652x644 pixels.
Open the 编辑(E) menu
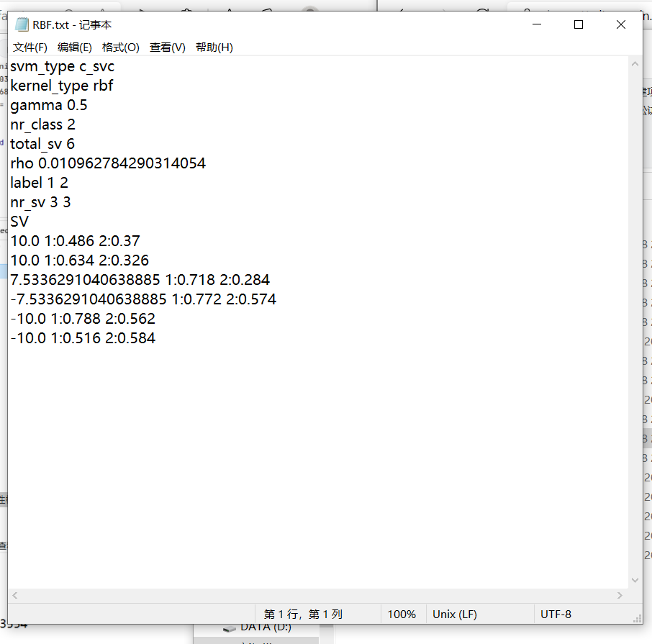(74, 47)
